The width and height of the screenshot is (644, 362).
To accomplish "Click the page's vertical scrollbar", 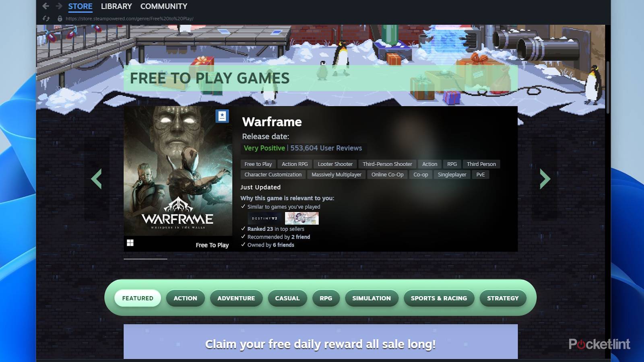I will 607,88.
